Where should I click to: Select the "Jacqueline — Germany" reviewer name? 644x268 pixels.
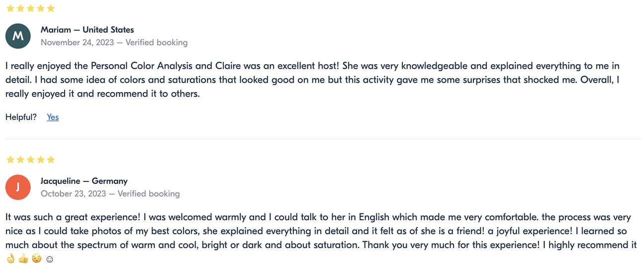pos(84,181)
